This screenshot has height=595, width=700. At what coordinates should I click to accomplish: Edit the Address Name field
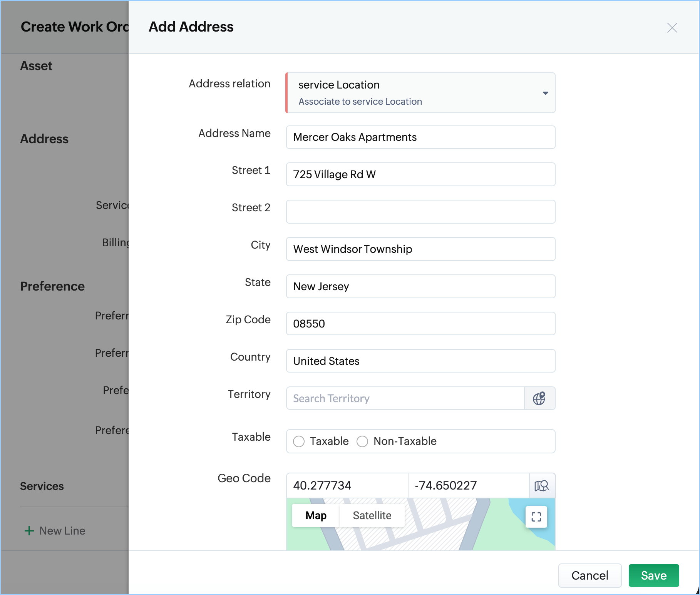click(420, 137)
